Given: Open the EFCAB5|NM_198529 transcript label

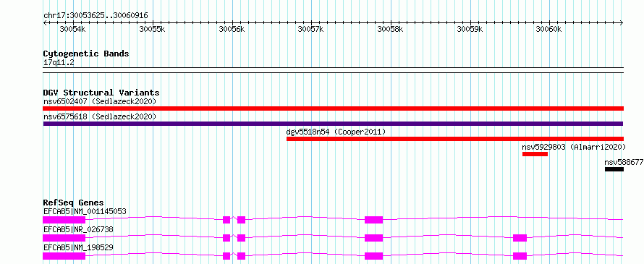Looking at the screenshot, I should (x=78, y=247).
